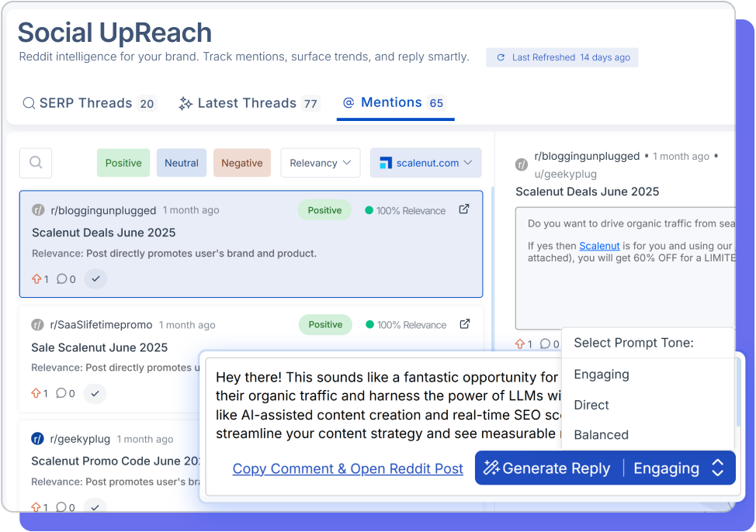
Task: Choose Balanced from prompt tone list
Action: tap(602, 434)
